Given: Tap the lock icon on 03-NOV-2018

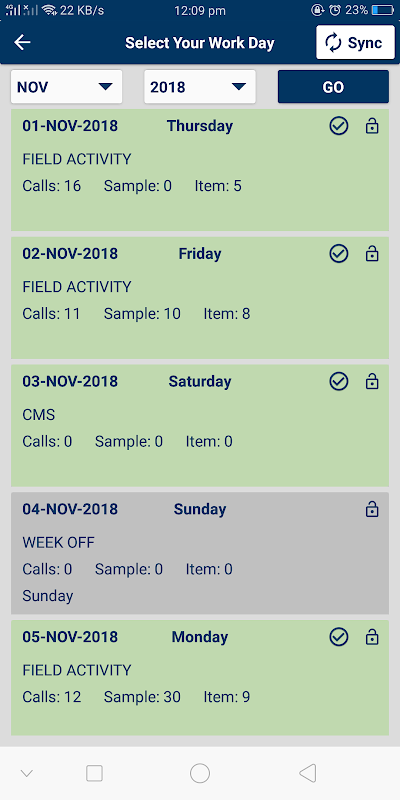Looking at the screenshot, I should pos(372,381).
